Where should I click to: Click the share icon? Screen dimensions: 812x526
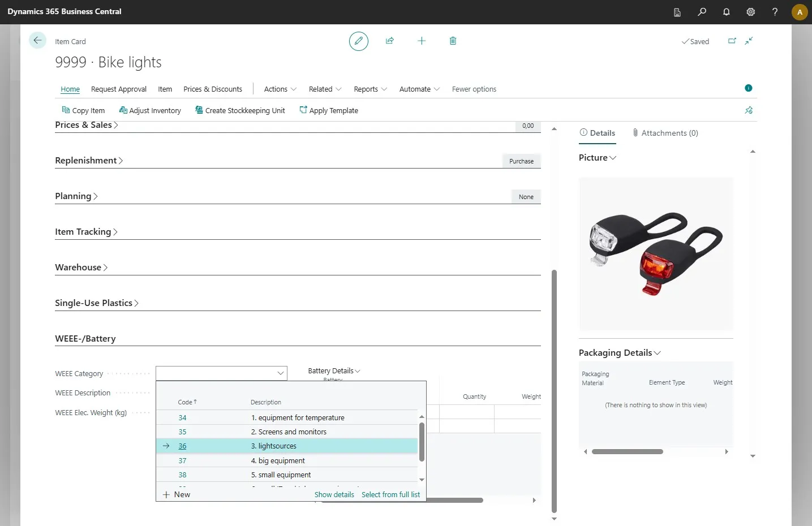pyautogui.click(x=390, y=41)
